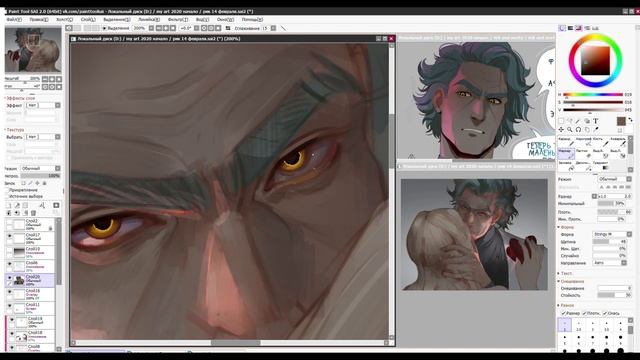Select the move tool
Screen dimensions: 640x360
tap(561, 129)
